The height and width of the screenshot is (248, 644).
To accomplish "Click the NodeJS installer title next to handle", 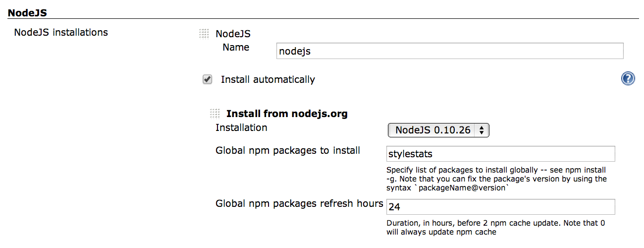I will [x=233, y=34].
